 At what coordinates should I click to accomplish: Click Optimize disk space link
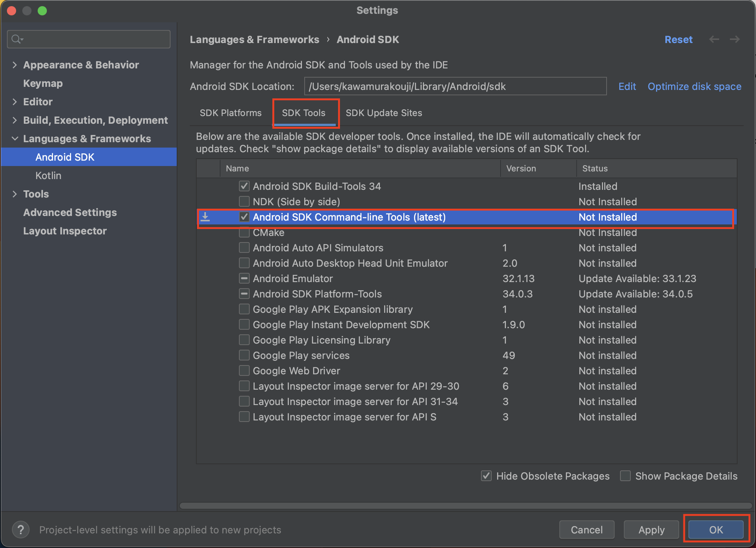(694, 86)
